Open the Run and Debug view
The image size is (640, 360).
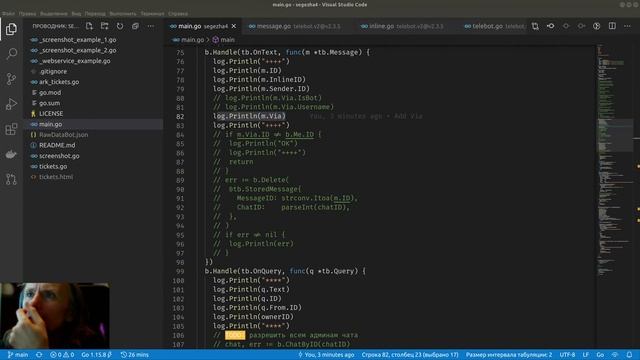click(11, 104)
